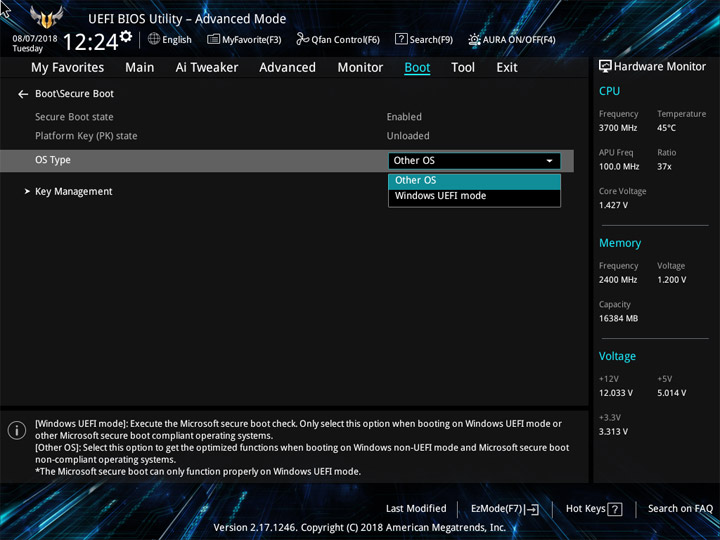Click the date 08/07/2018 Tuesday
This screenshot has width=720, height=540.
click(34, 44)
